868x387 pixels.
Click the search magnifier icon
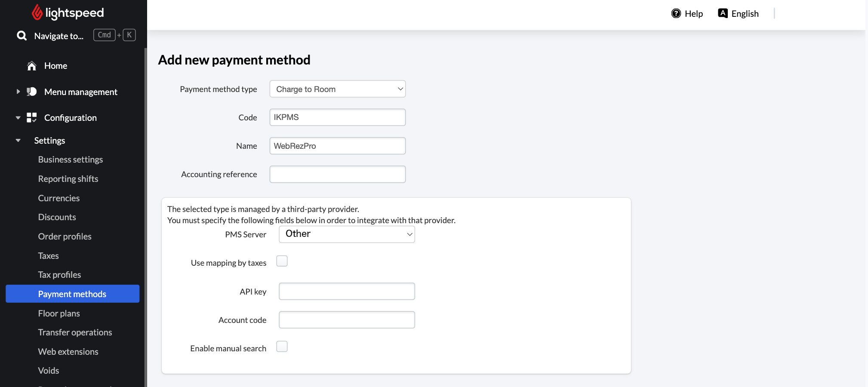[22, 36]
